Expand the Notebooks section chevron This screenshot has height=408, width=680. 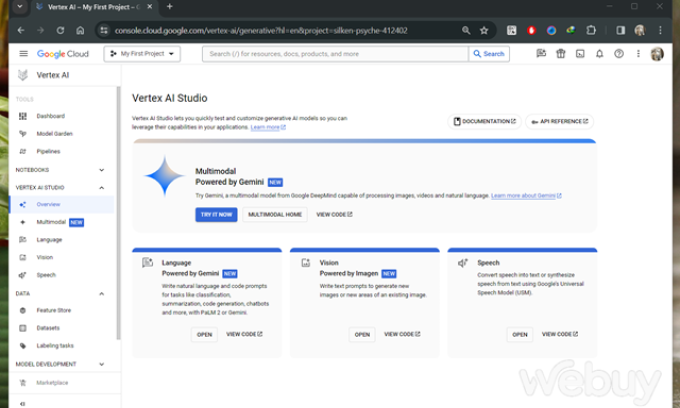101,170
